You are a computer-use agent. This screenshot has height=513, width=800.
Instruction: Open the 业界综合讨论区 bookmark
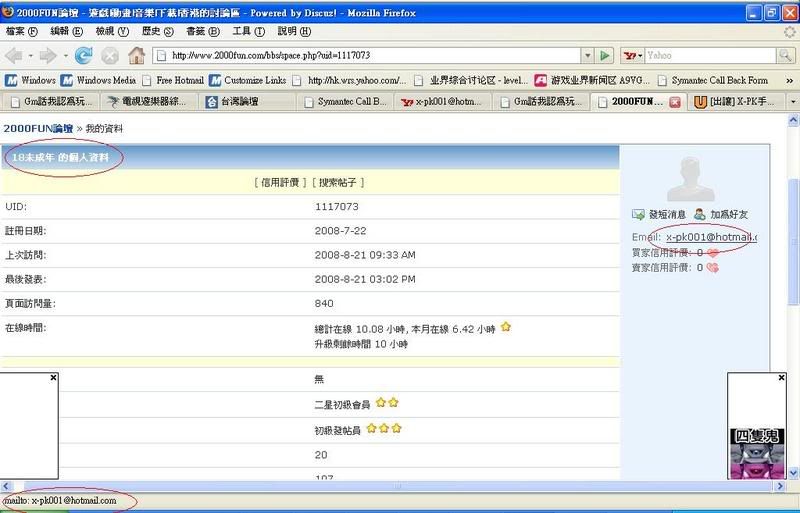pyautogui.click(x=470, y=81)
